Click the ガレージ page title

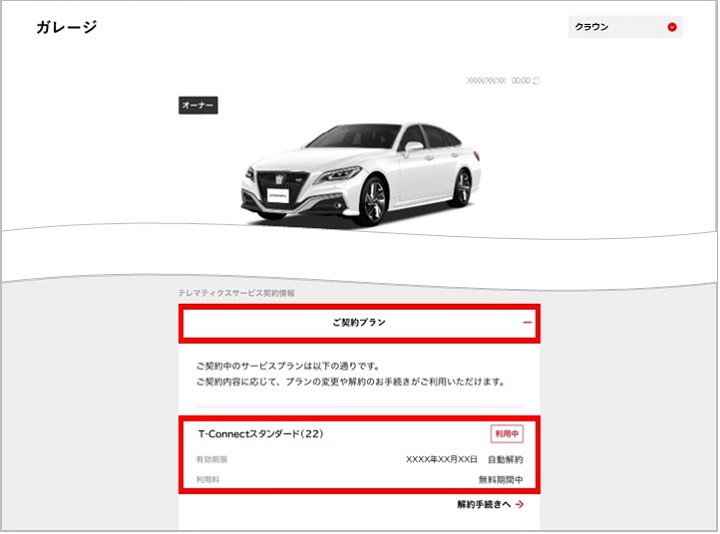67,27
